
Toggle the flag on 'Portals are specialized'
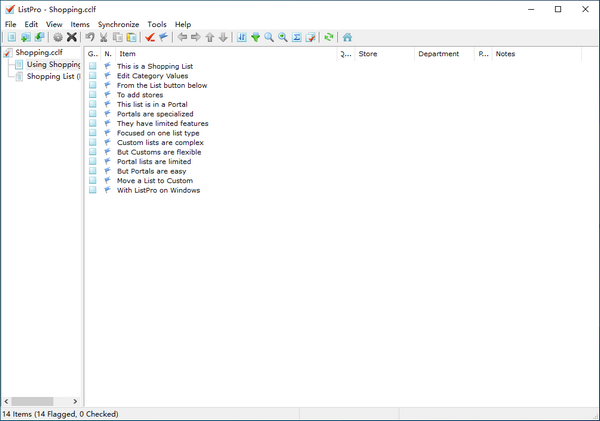(108, 114)
